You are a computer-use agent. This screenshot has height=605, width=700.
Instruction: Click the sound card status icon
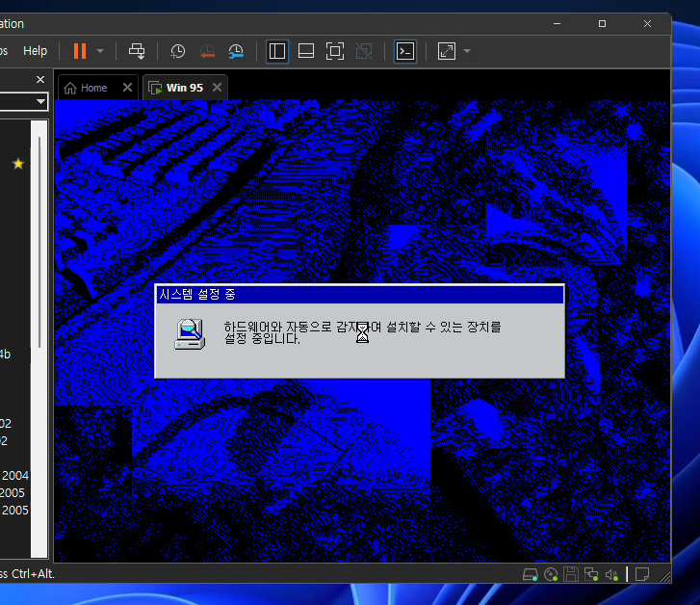coord(611,574)
